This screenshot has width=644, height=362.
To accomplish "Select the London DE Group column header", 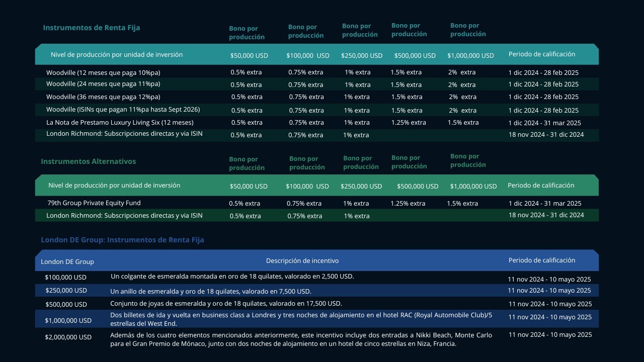I will (x=67, y=261).
